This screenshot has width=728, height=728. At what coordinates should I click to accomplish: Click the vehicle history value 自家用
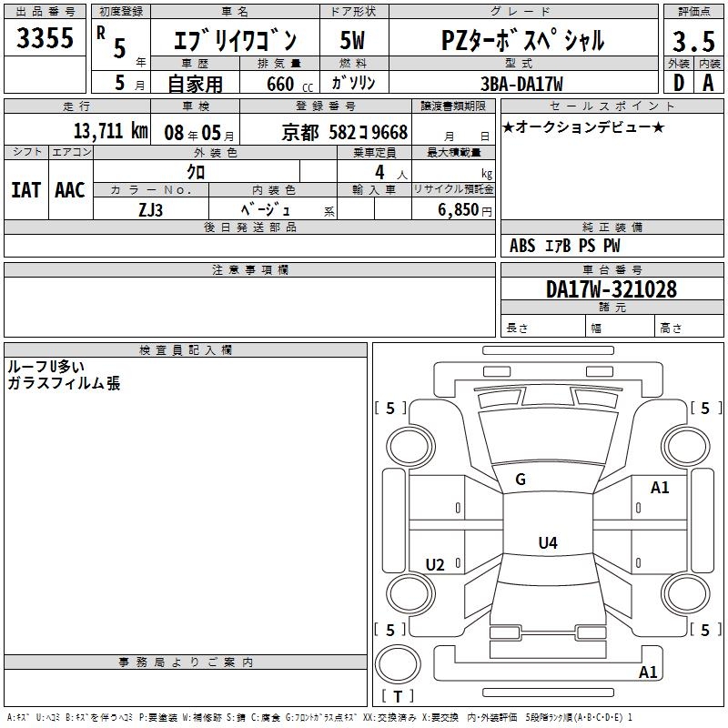click(x=195, y=84)
